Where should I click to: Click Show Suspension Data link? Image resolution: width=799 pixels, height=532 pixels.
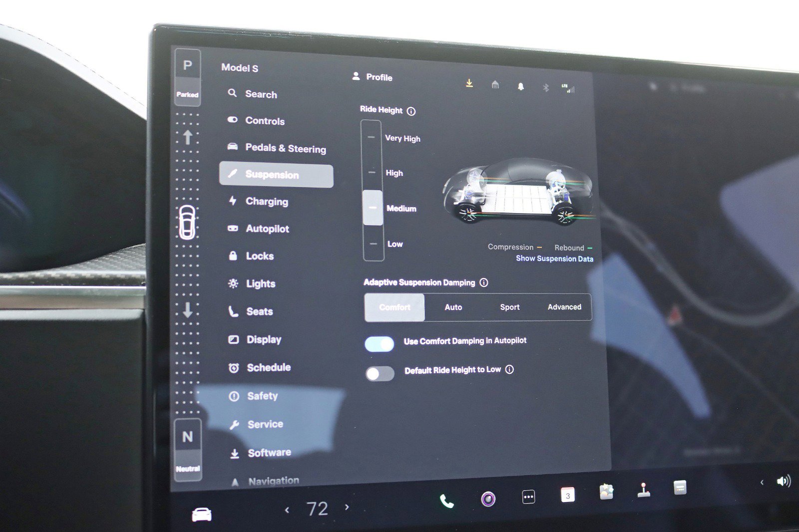tap(554, 259)
